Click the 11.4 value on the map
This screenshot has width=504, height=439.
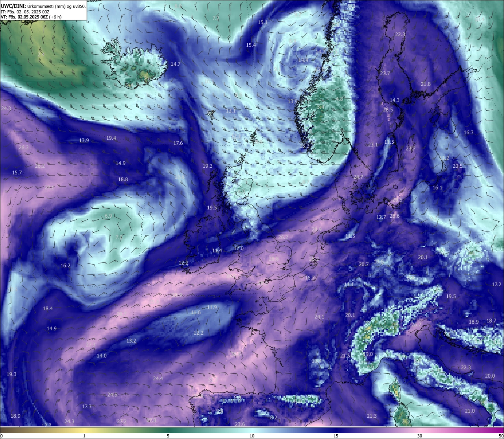coord(217,251)
